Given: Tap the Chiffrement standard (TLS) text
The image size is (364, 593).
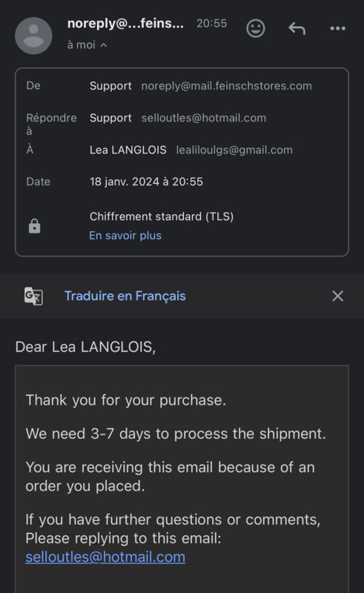Looking at the screenshot, I should point(162,216).
